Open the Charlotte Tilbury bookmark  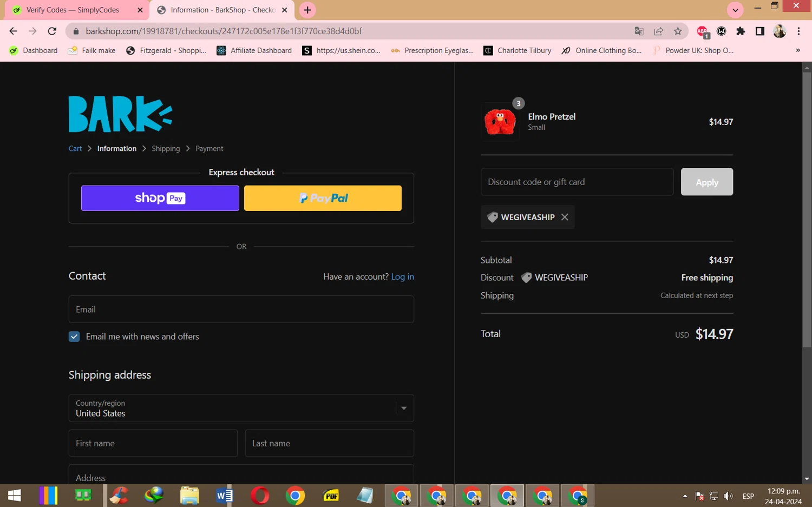518,50
